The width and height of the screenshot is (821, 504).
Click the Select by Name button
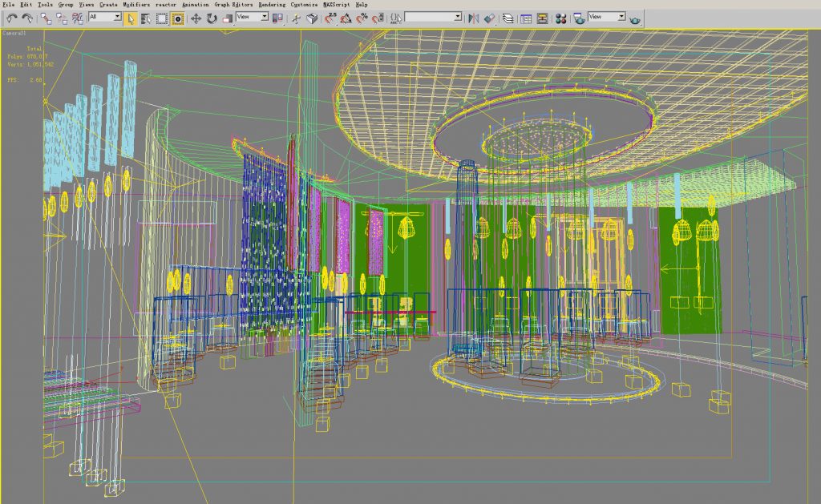[x=145, y=16]
